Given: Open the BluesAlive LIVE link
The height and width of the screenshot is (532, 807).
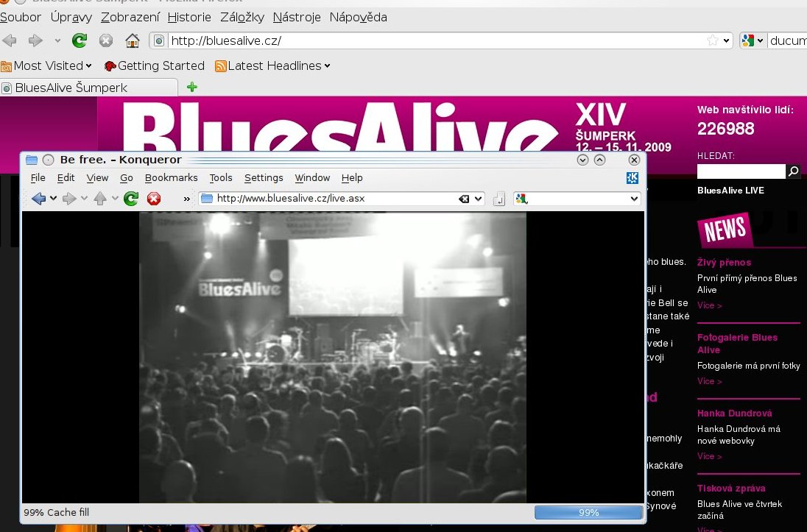Looking at the screenshot, I should (x=730, y=191).
